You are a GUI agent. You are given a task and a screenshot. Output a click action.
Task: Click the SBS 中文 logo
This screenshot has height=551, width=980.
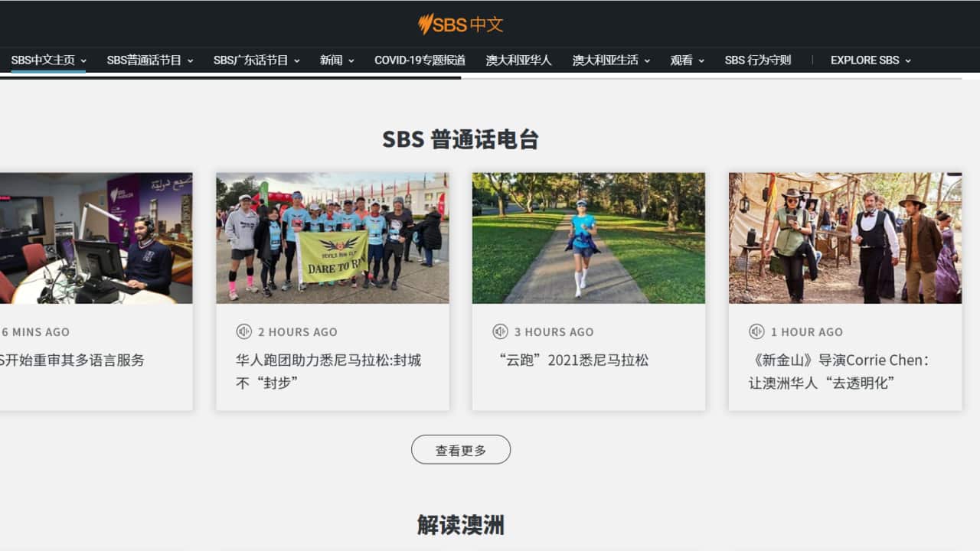point(459,24)
